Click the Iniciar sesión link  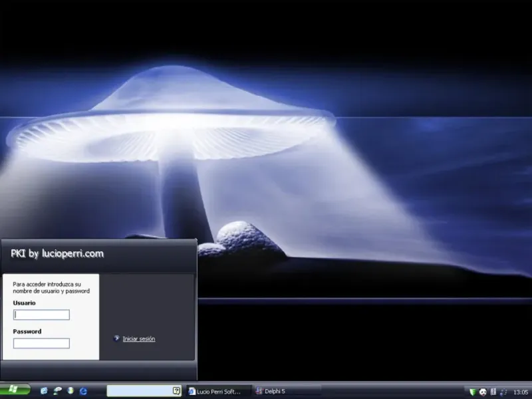pos(139,338)
